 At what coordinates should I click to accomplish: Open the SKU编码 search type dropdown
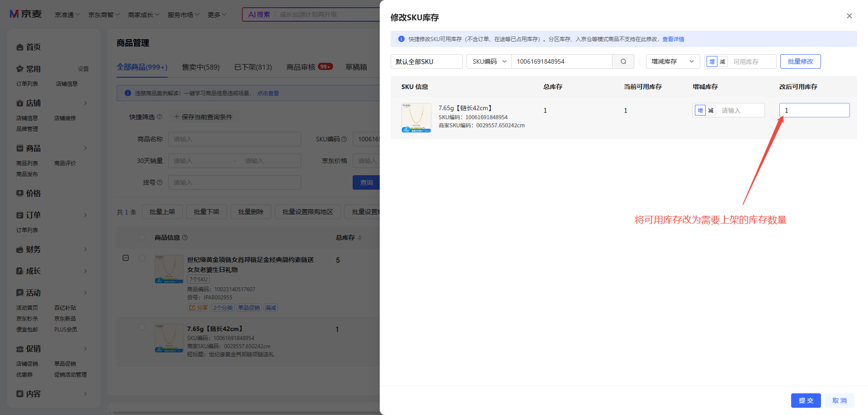point(489,61)
